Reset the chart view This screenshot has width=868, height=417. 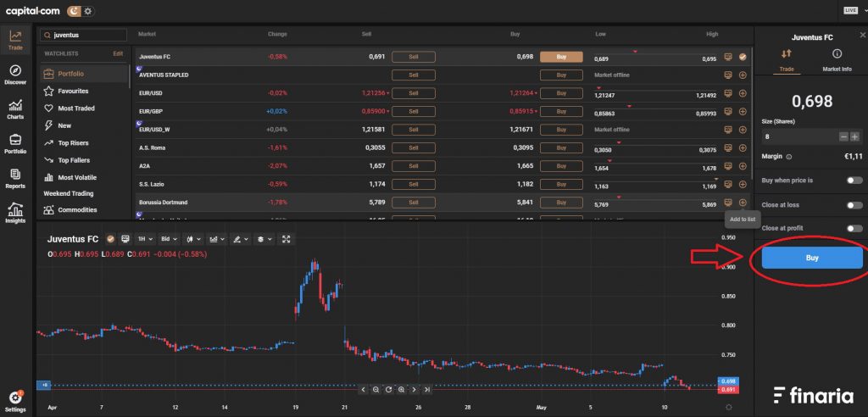(x=388, y=390)
